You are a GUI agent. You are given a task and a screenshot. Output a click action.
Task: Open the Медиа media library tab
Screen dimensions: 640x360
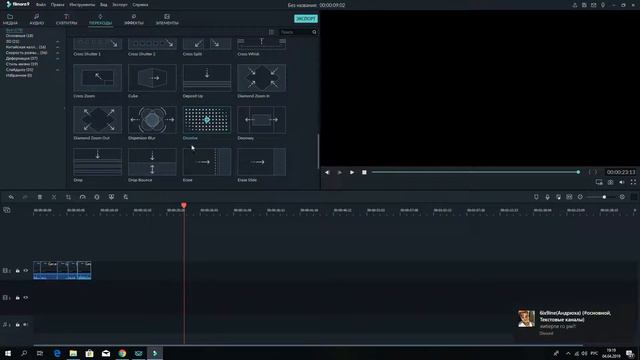tap(10, 19)
